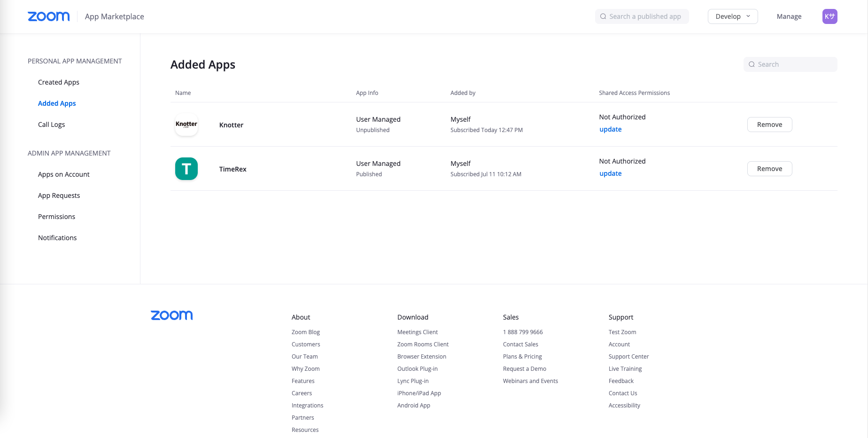Open Support Center footer link
This screenshot has width=868, height=438.
[x=628, y=357]
